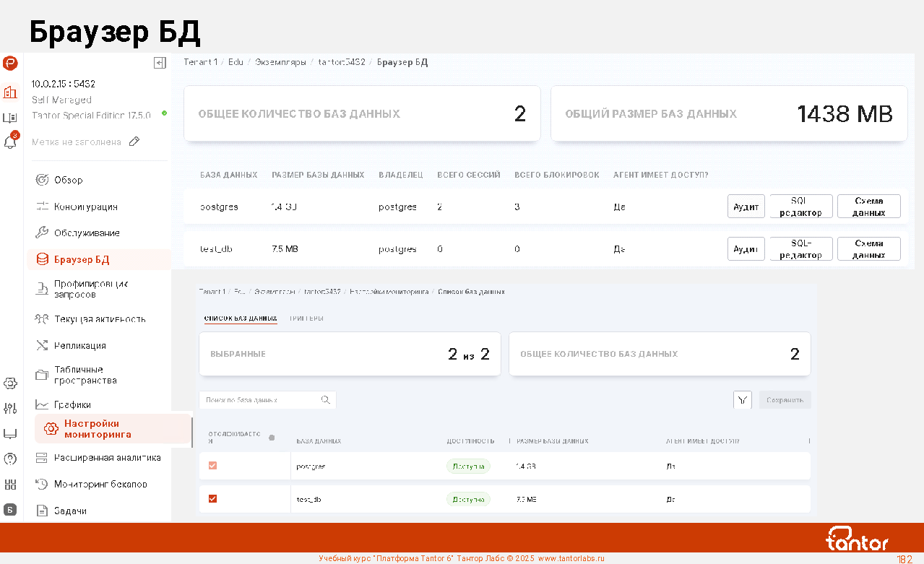Go to Репликация in the sidebar
The width and height of the screenshot is (924, 564).
80,345
